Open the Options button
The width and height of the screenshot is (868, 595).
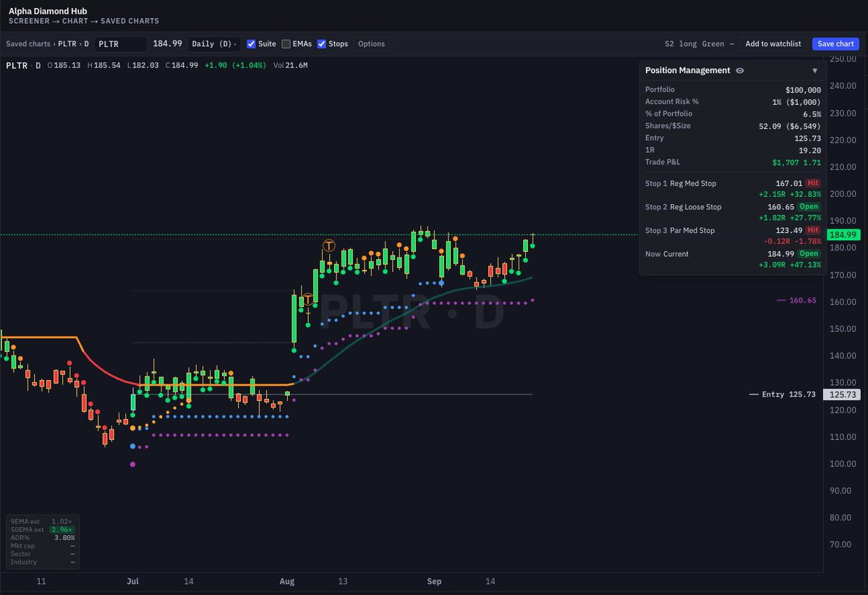pyautogui.click(x=371, y=43)
